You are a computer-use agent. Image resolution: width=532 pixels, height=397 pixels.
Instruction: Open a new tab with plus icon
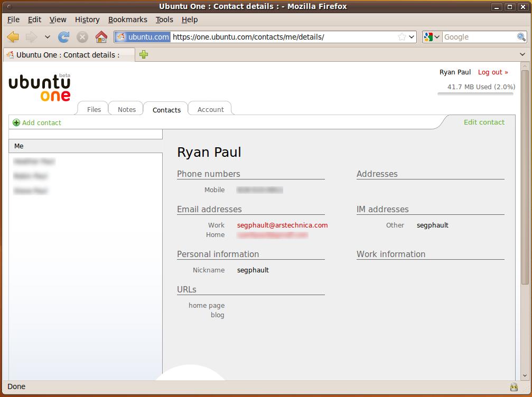point(144,54)
